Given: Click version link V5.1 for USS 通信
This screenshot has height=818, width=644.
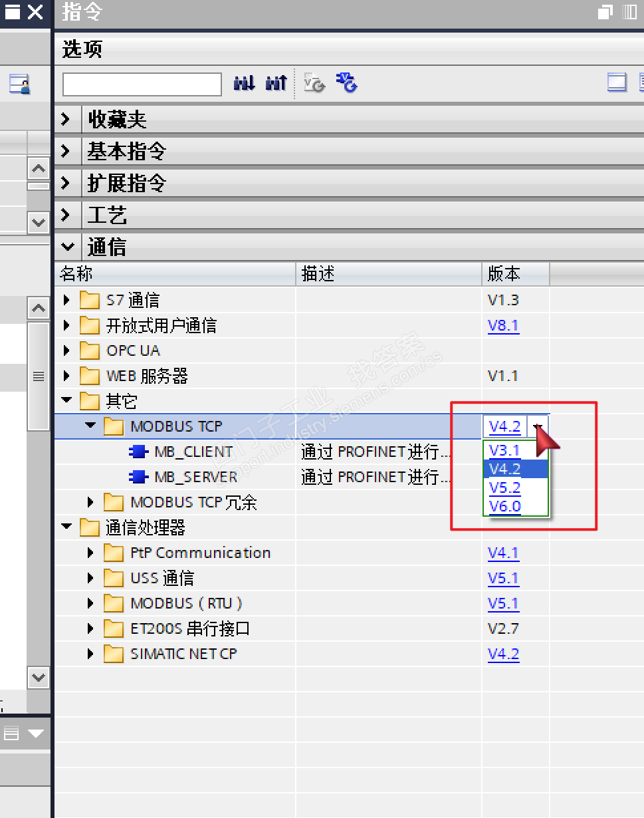Looking at the screenshot, I should [503, 578].
